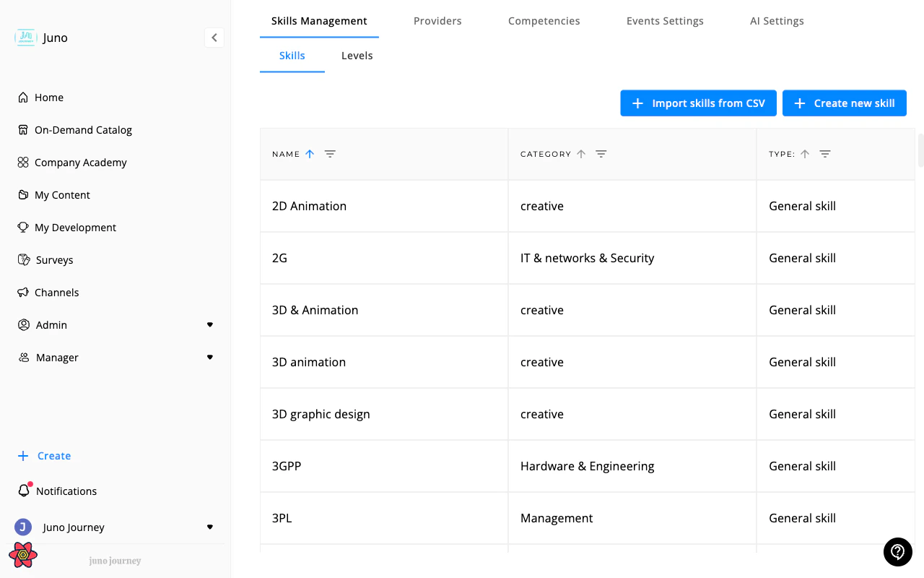Switch to the Providers tab

(x=437, y=20)
